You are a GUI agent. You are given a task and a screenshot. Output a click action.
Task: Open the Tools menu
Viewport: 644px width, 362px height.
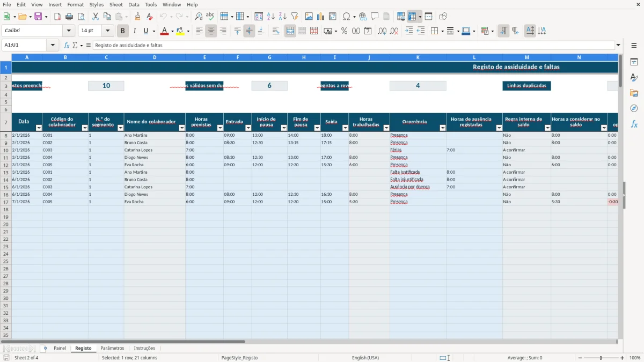[151, 4]
